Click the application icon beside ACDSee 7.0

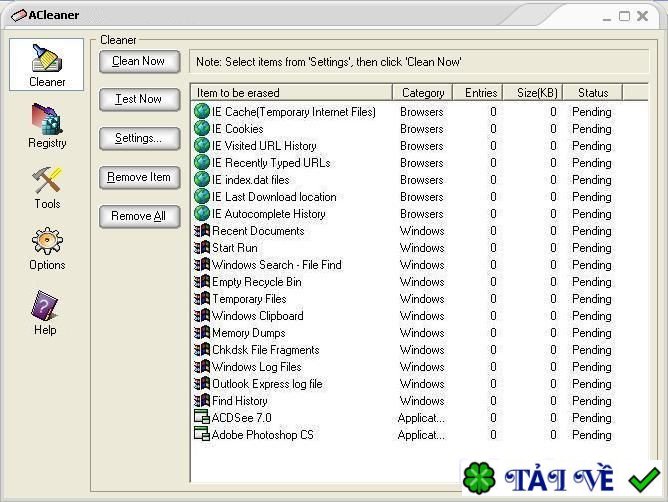[x=202, y=417]
